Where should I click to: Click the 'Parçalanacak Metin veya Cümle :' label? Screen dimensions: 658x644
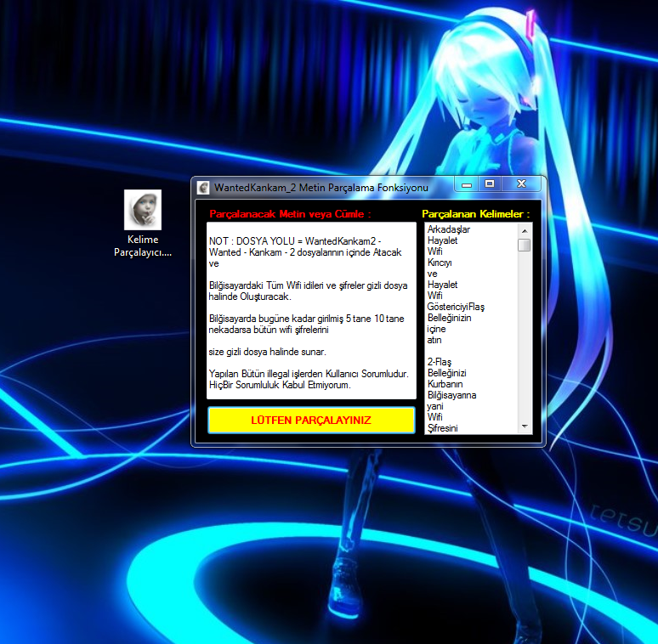(291, 214)
